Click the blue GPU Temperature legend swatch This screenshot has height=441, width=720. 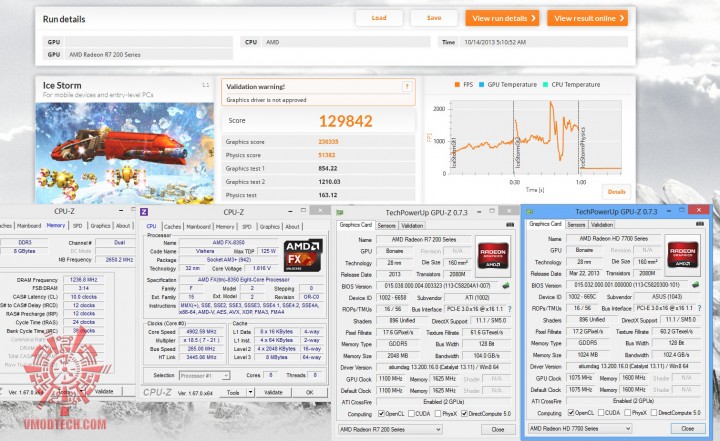(x=481, y=85)
